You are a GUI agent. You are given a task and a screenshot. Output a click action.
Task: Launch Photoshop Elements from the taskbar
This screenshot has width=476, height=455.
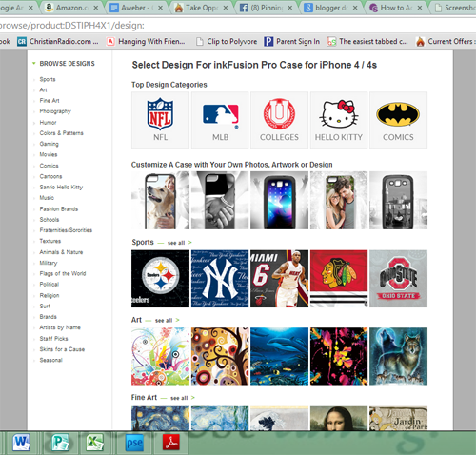coord(134,443)
